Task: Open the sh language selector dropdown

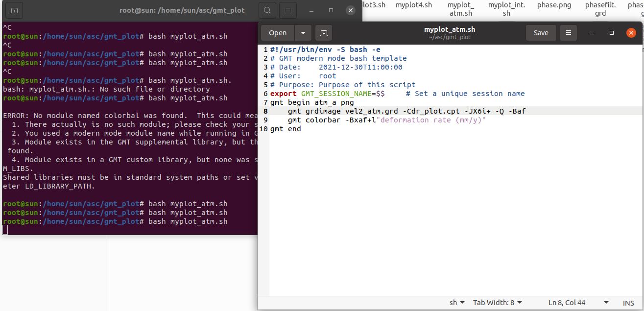Action: point(457,303)
